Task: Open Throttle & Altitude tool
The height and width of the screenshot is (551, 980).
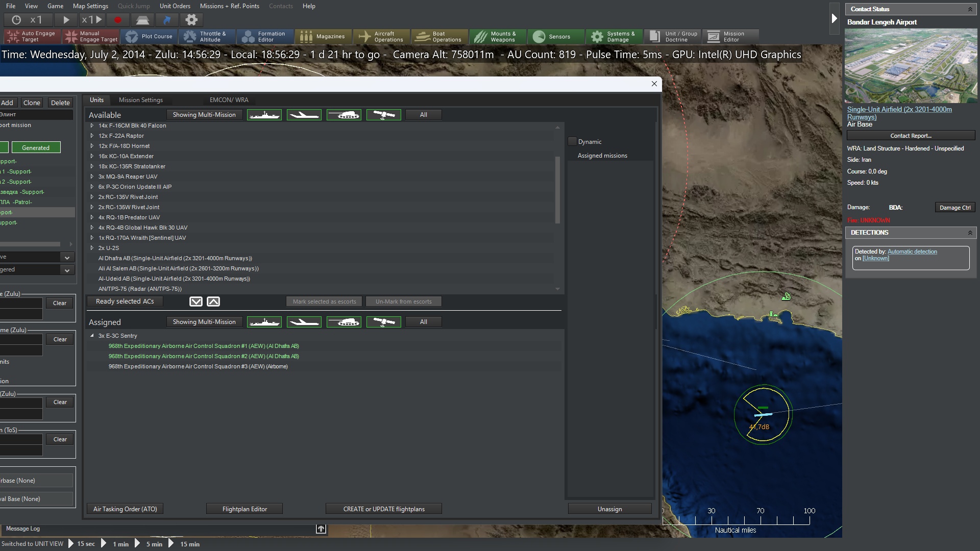Action: 207,36
